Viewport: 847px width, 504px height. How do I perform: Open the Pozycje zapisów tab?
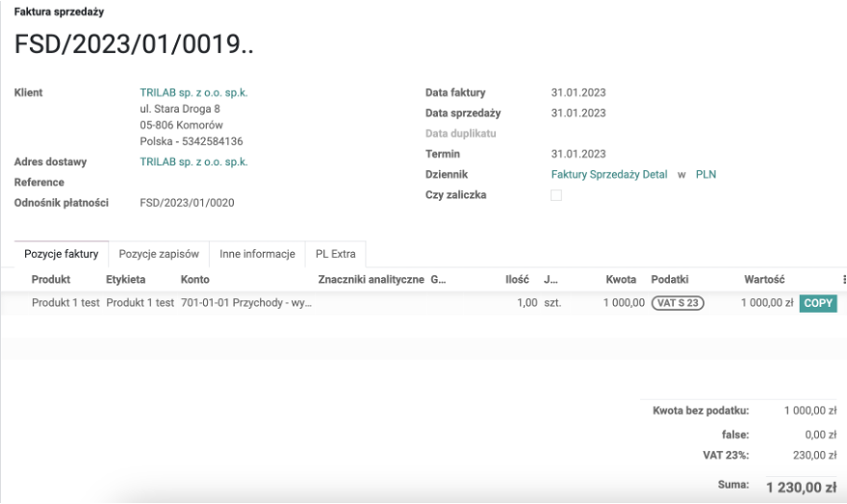[x=159, y=254]
